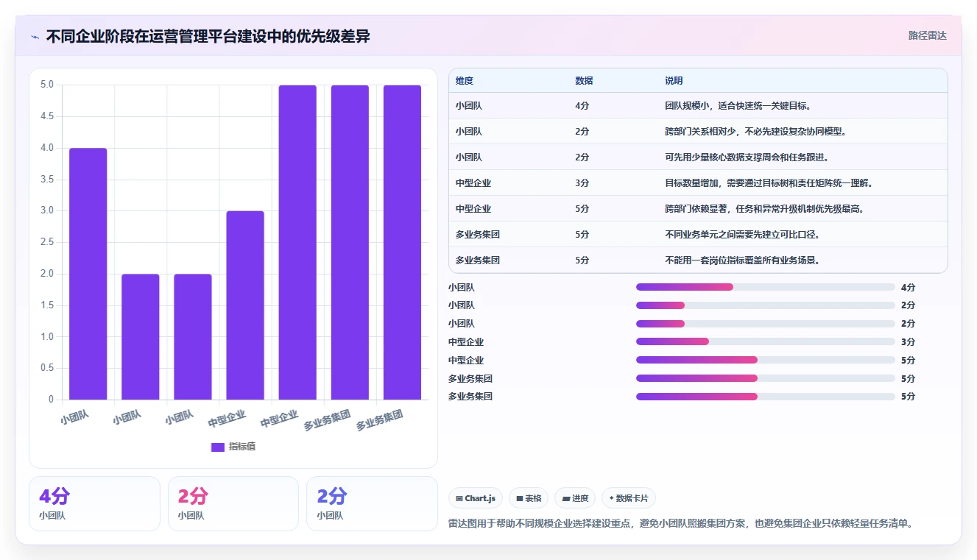The height and width of the screenshot is (560, 977).
Task: Select the Chart.js tag
Action: (476, 498)
